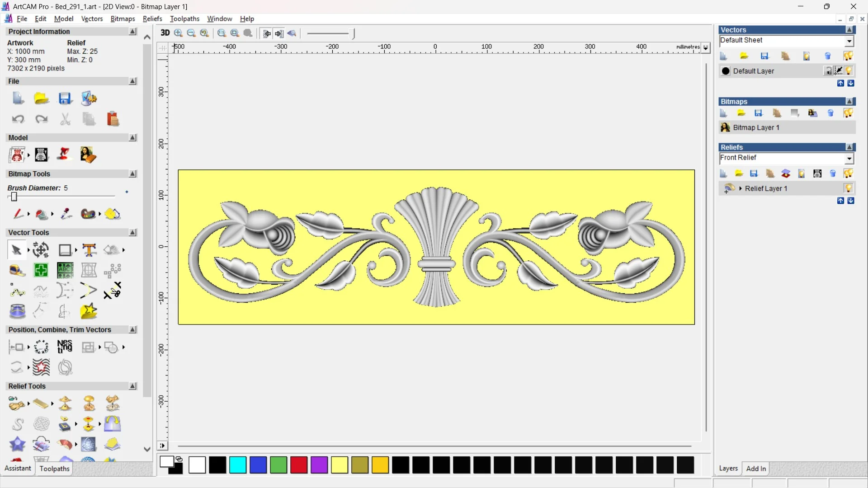
Task: Toggle Default Layer visibility bulb
Action: click(849, 71)
